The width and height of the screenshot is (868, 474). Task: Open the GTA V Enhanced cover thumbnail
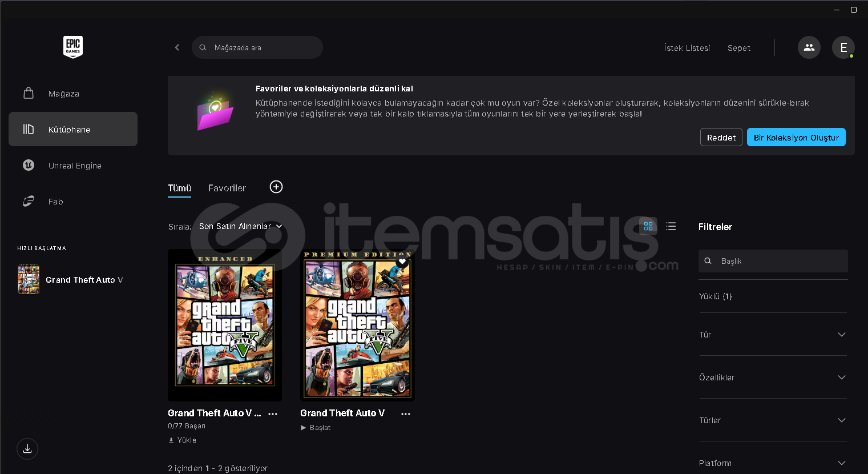click(x=225, y=325)
